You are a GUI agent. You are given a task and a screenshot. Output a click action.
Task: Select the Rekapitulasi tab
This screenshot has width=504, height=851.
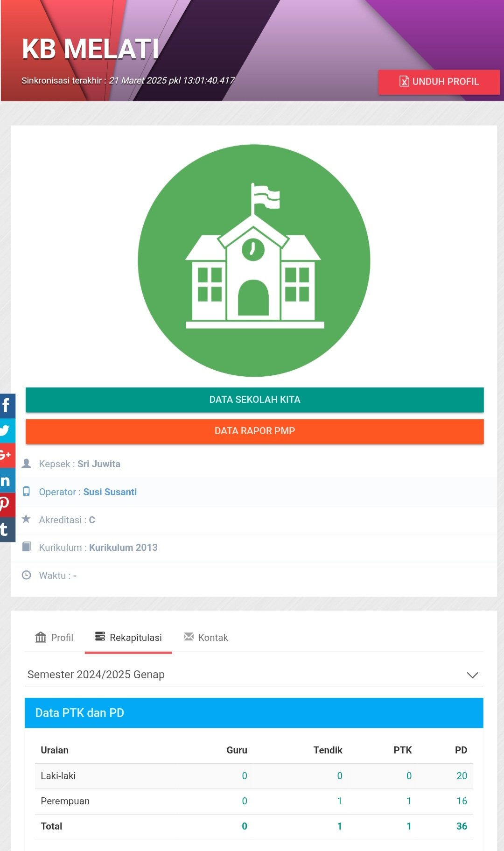128,637
